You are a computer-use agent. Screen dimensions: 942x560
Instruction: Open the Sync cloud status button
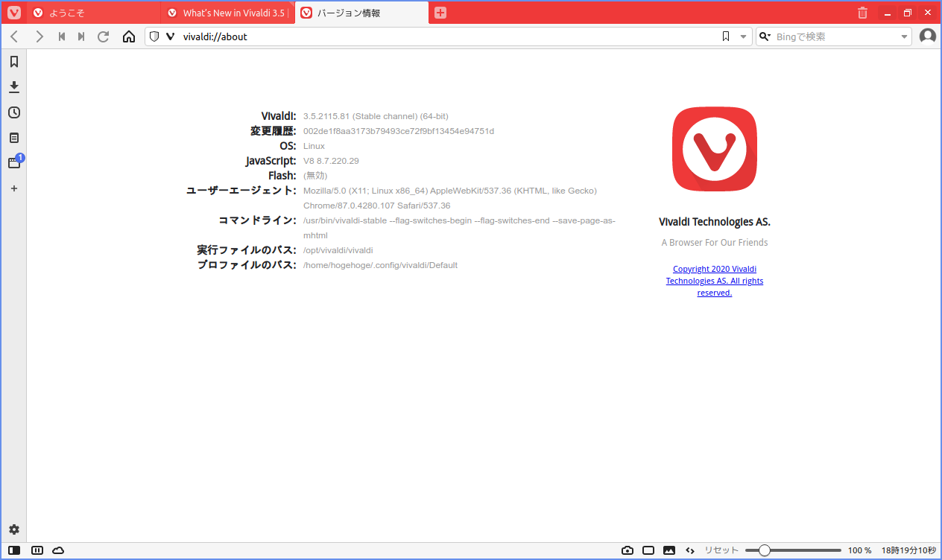point(58,550)
